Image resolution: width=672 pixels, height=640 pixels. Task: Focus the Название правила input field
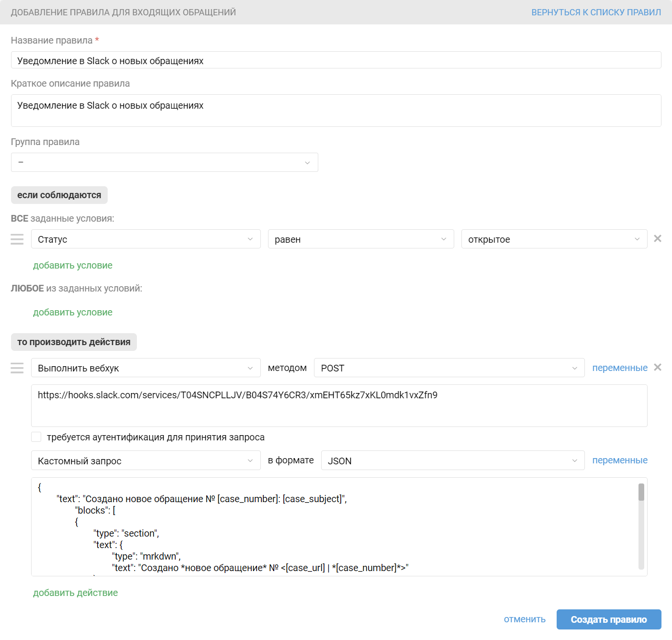coord(336,60)
